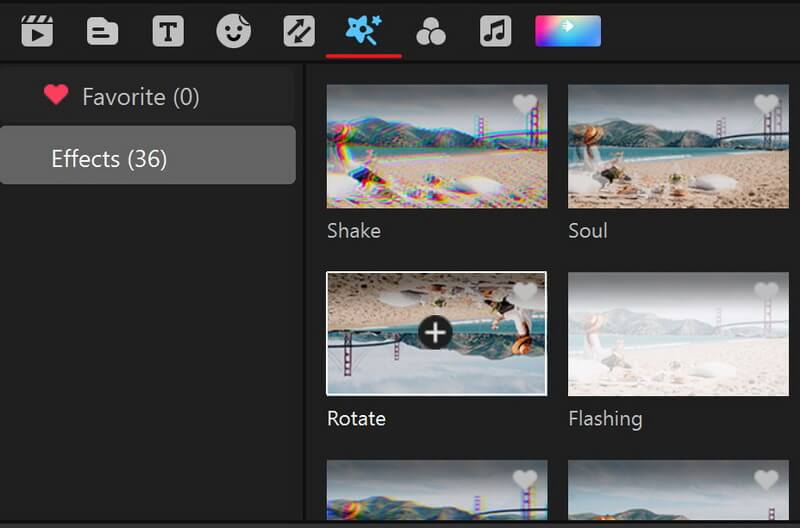
Task: Favorite the effect below Flashing with its heart
Action: tap(766, 479)
